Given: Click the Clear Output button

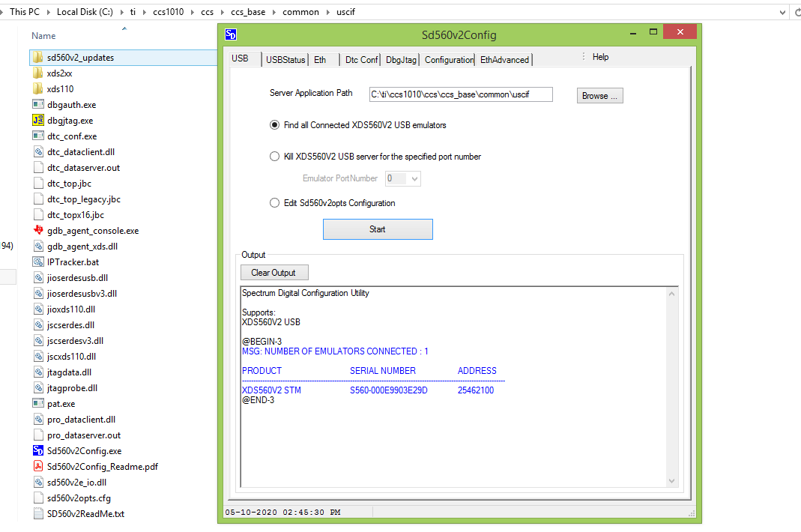Looking at the screenshot, I should click(274, 273).
